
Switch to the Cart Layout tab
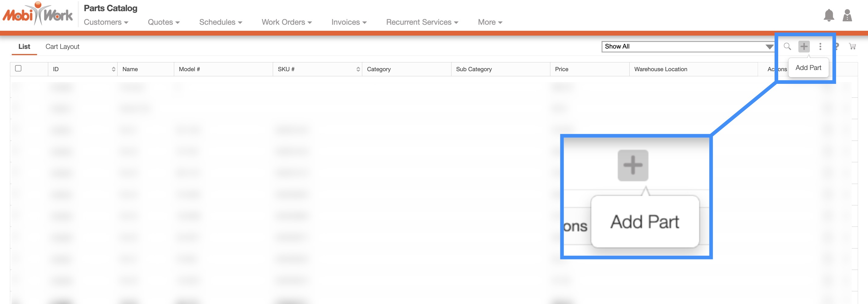point(62,46)
